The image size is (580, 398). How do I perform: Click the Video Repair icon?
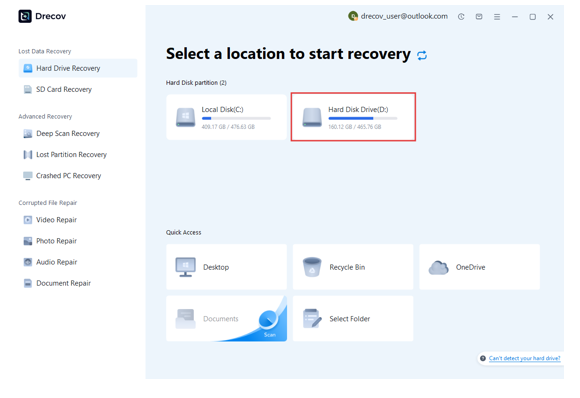[x=28, y=220]
